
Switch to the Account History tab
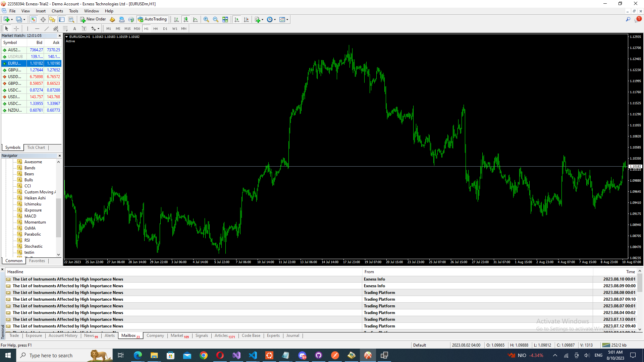tap(63, 336)
